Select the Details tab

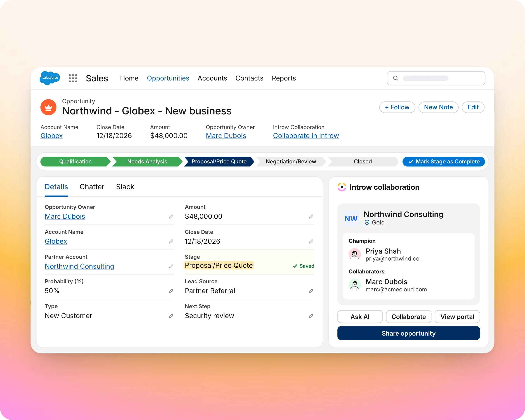click(56, 187)
